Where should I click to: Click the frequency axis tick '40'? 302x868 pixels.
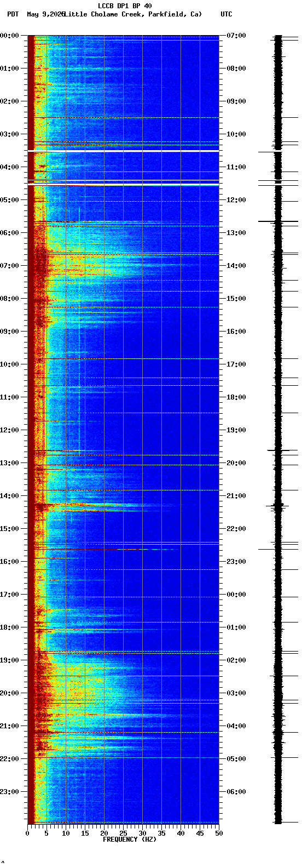[181, 833]
